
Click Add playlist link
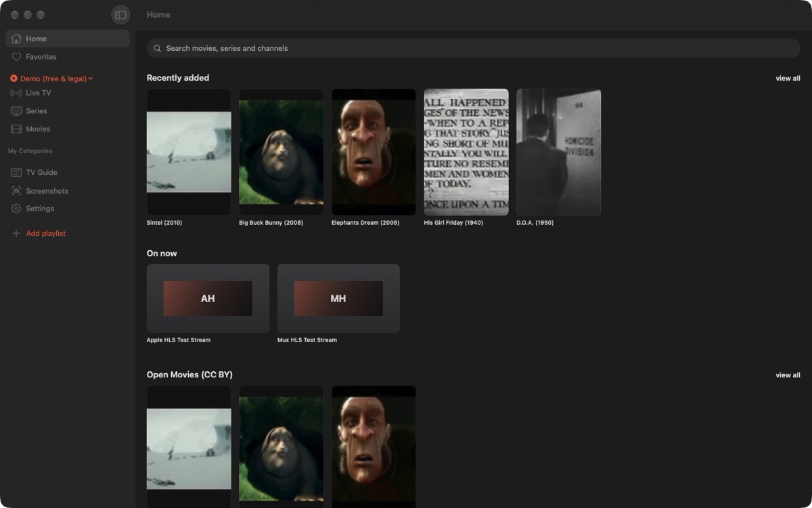(x=45, y=233)
